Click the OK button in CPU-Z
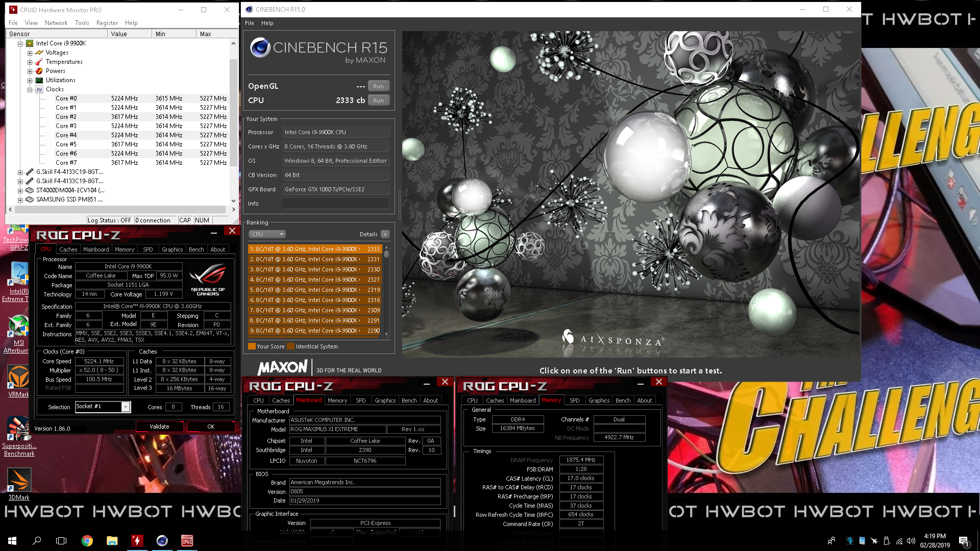Image resolution: width=980 pixels, height=551 pixels. 211,427
